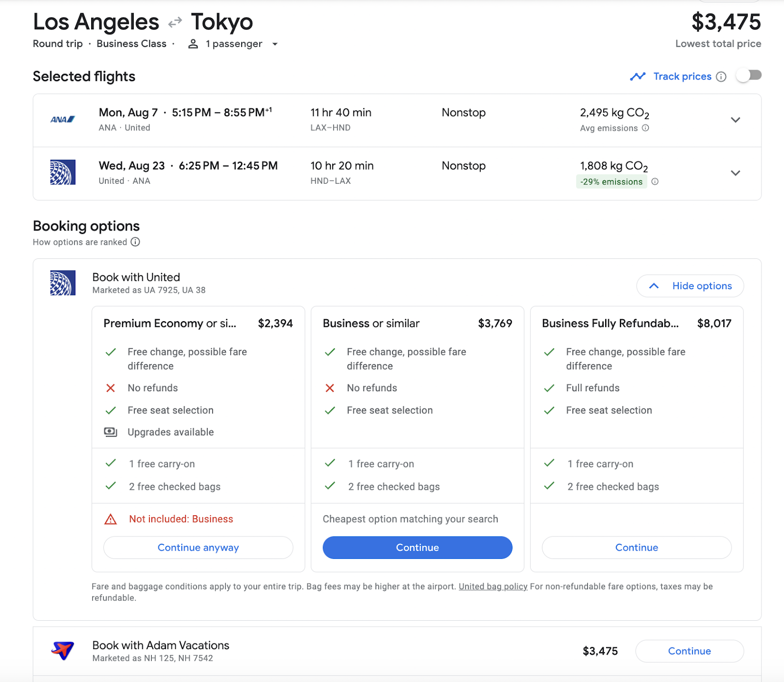Screen dimensions: 784x682
Task: Click the Business or similar title
Action: pos(371,324)
